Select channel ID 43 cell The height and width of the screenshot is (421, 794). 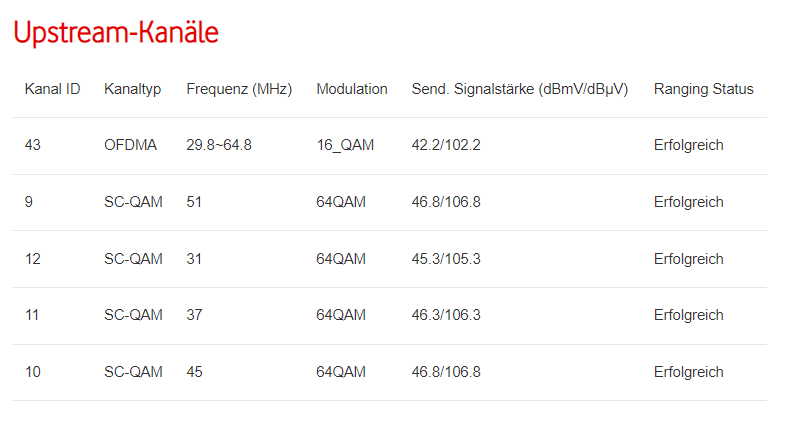click(33, 145)
